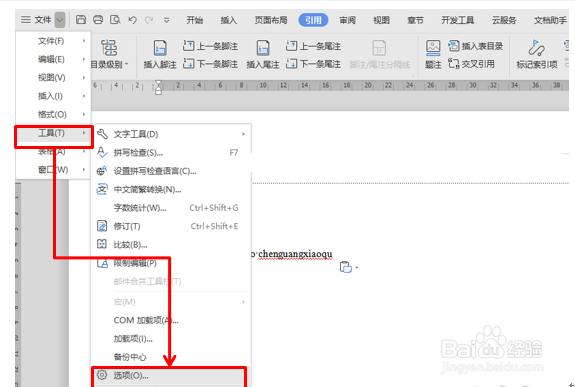Switch to 审阅 tab

[x=347, y=20]
